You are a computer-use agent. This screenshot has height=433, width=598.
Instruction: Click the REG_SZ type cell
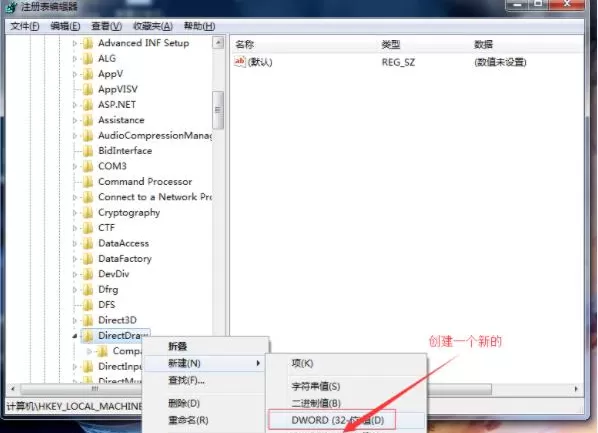click(398, 62)
